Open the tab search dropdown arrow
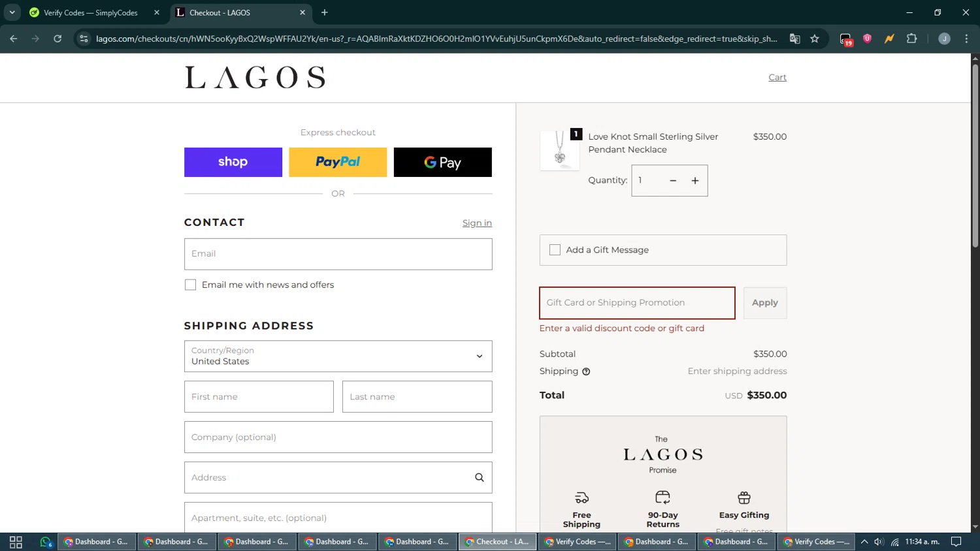Viewport: 980px width, 551px height. pyautogui.click(x=12, y=12)
